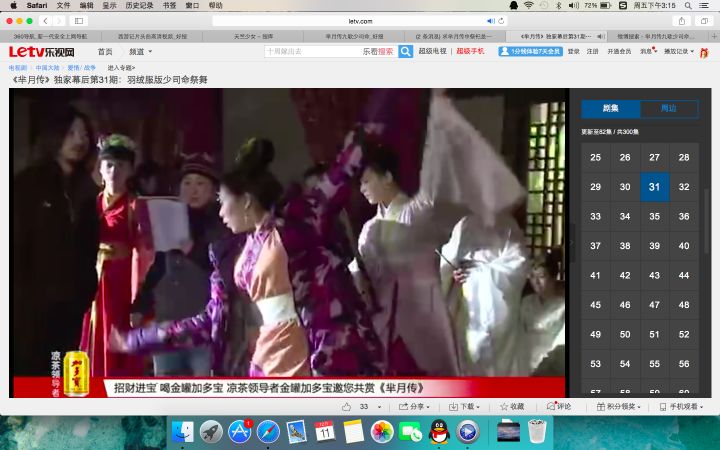Click the 分享 share icon
The width and height of the screenshot is (720, 450).
point(403,407)
